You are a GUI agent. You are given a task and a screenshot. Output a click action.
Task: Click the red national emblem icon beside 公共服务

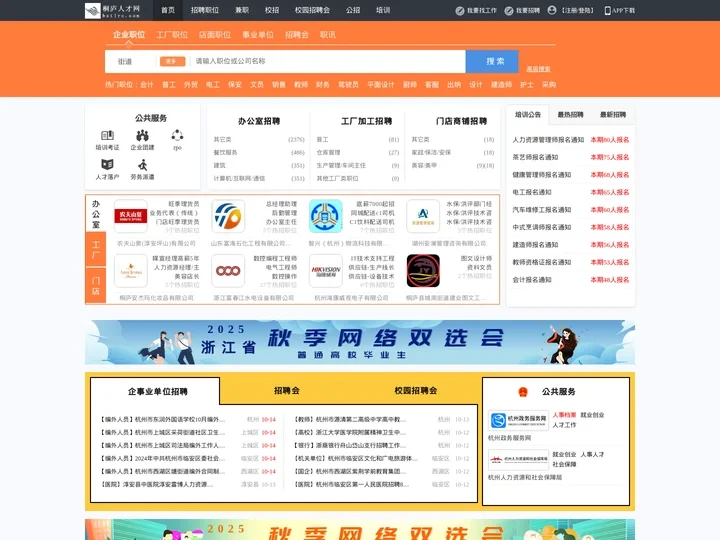[523, 392]
